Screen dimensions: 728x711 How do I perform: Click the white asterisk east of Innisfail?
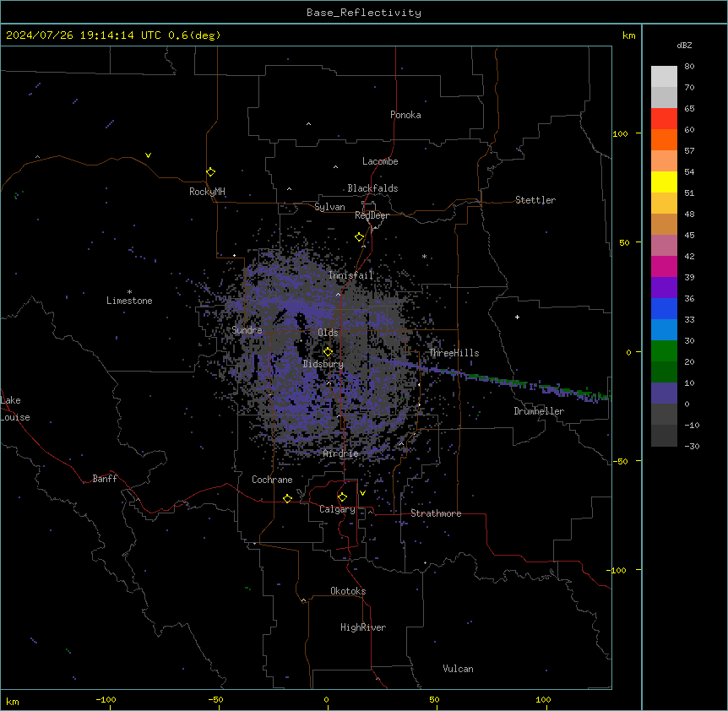[424, 256]
